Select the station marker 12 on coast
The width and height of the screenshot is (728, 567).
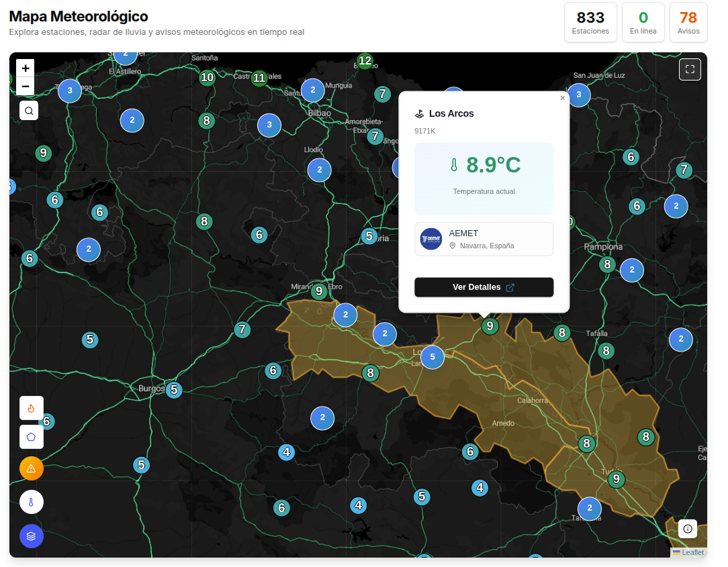(365, 61)
